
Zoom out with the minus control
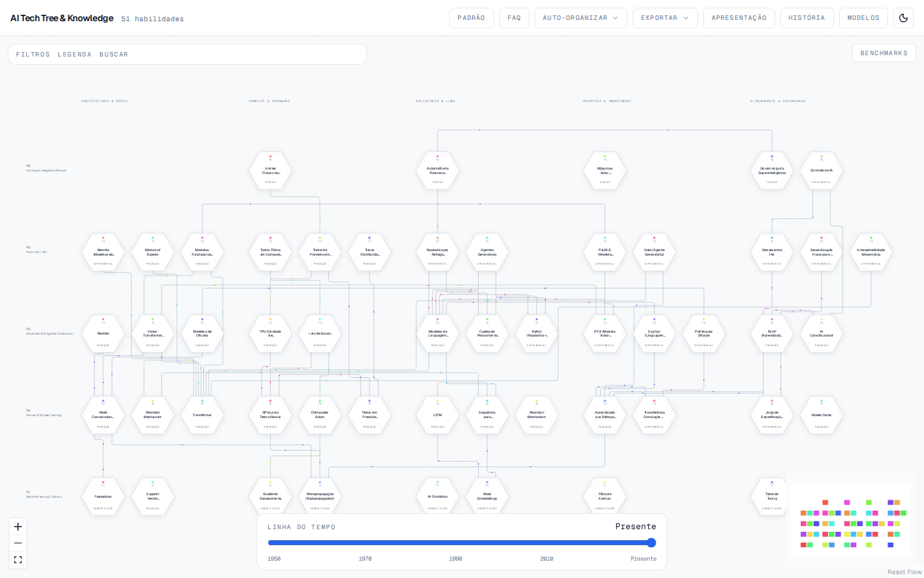click(18, 543)
